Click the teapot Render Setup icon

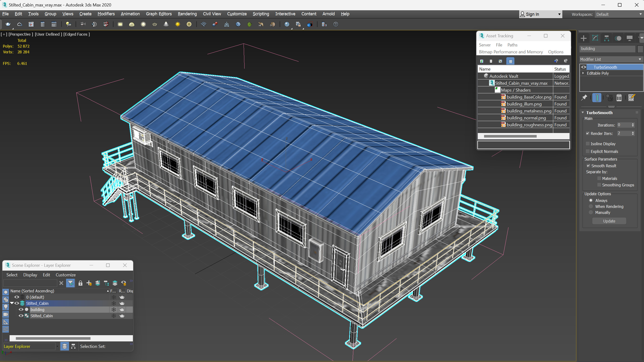coord(8,24)
